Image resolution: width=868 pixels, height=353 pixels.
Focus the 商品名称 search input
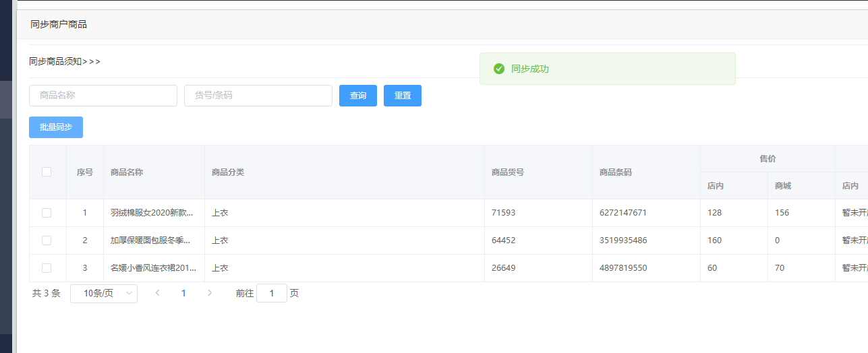click(x=103, y=96)
